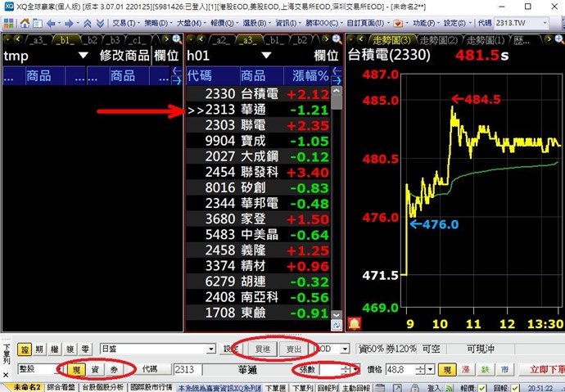Click the alert bell icon under chart
Viewport: 565px width, 392px height.
[x=355, y=323]
